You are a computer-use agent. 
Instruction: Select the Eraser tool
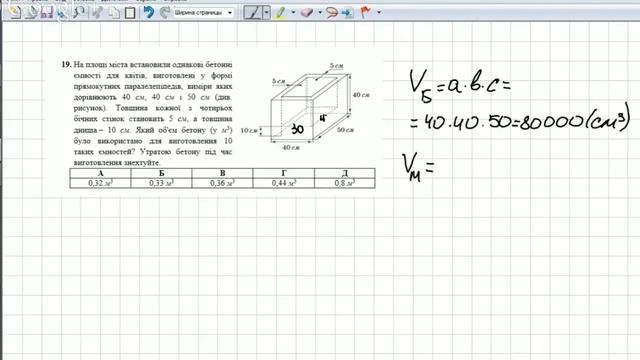[307, 13]
